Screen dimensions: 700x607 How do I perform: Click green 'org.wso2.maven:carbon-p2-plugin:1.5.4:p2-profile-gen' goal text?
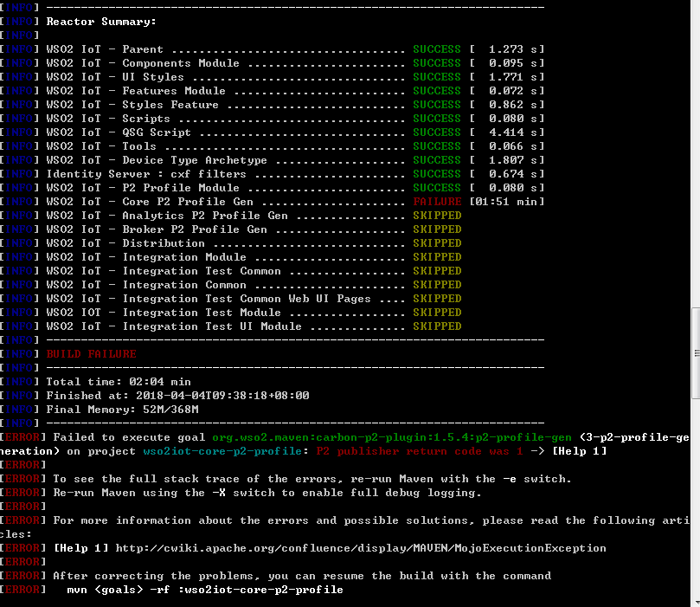click(x=391, y=437)
